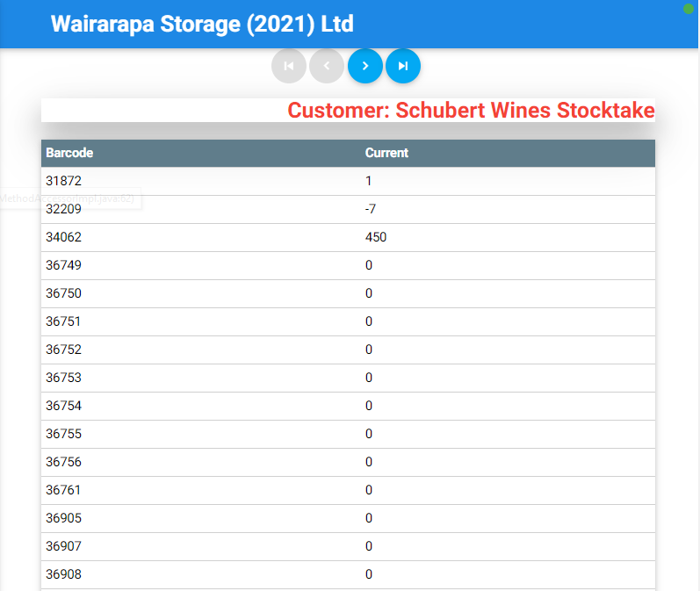Select the row with barcode 31872

[62, 181]
